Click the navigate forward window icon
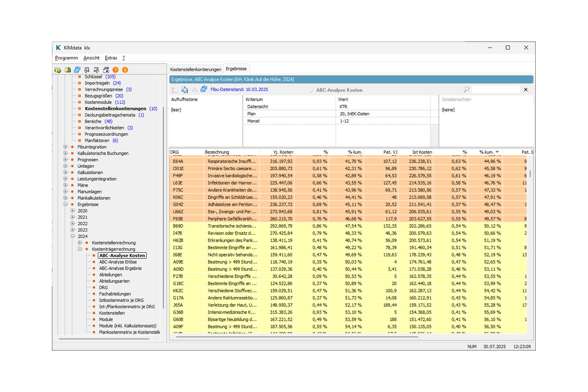Viewport: 588px width, 392px height. point(96,70)
